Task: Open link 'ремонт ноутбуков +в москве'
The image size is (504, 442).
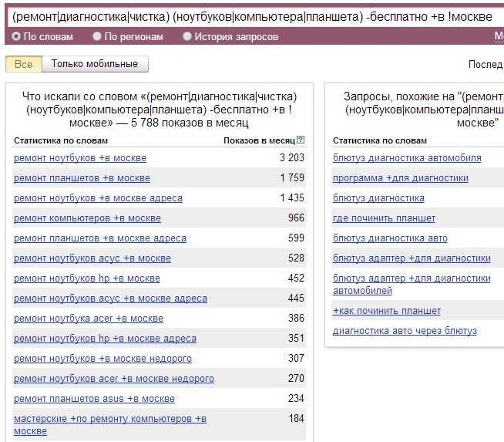Action: tap(80, 158)
